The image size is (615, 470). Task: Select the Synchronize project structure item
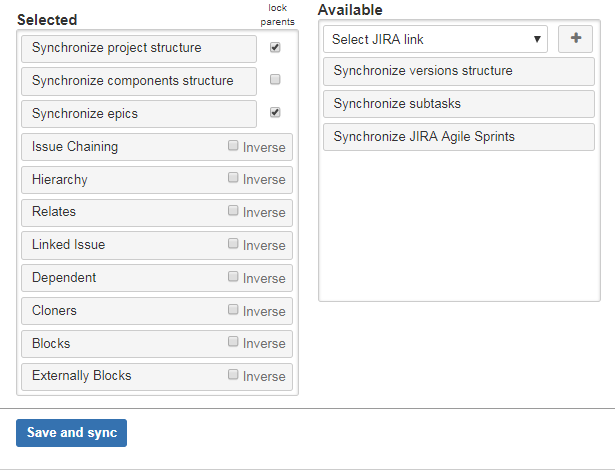pyautogui.click(x=137, y=48)
